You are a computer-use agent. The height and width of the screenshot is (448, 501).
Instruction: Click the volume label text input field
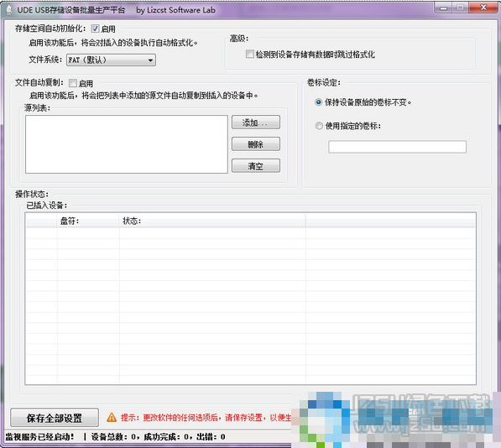(397, 147)
